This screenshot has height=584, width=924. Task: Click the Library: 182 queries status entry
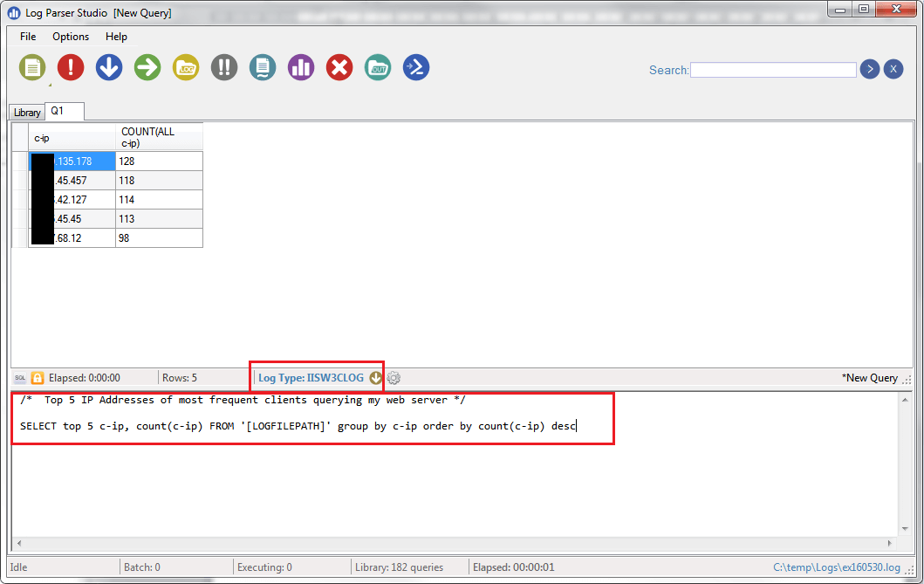click(399, 567)
